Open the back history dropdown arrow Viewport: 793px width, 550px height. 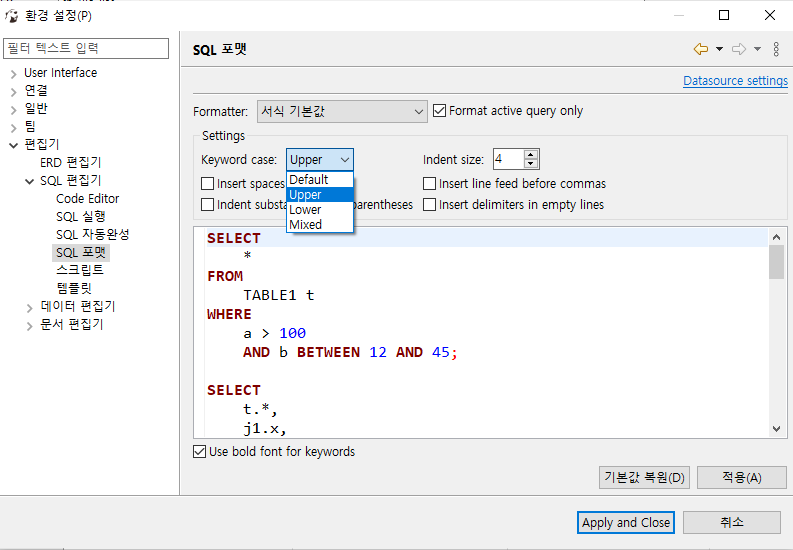click(x=719, y=49)
